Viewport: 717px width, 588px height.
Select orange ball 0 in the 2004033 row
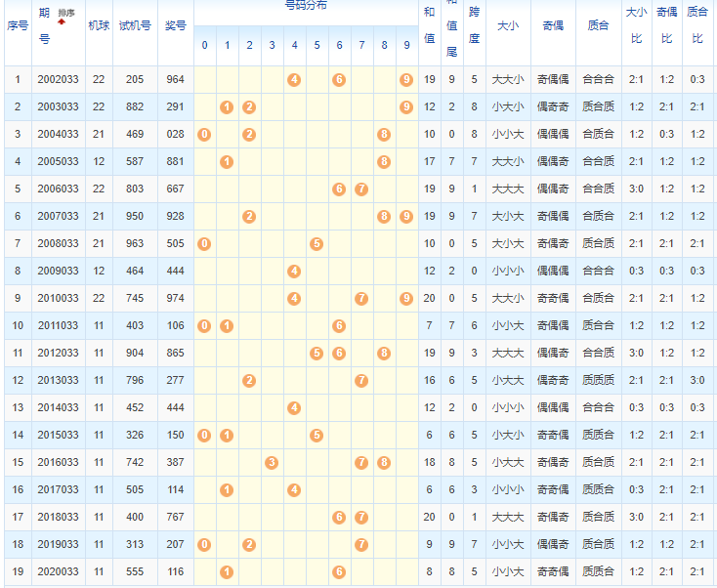(x=203, y=134)
